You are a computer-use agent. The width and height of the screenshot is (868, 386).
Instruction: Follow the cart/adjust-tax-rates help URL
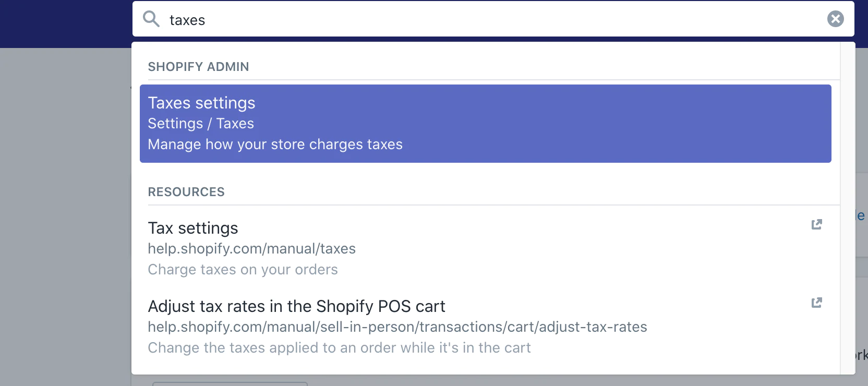(397, 327)
